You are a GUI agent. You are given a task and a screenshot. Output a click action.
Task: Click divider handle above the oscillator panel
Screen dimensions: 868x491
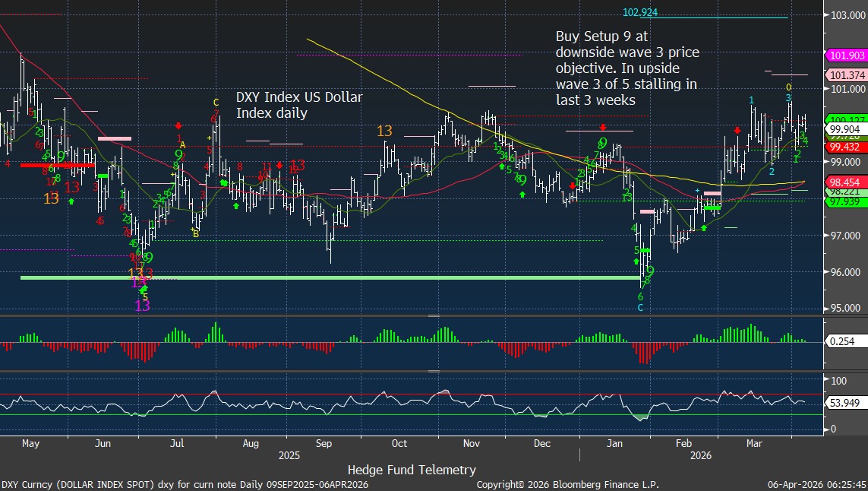pyautogui.click(x=434, y=371)
